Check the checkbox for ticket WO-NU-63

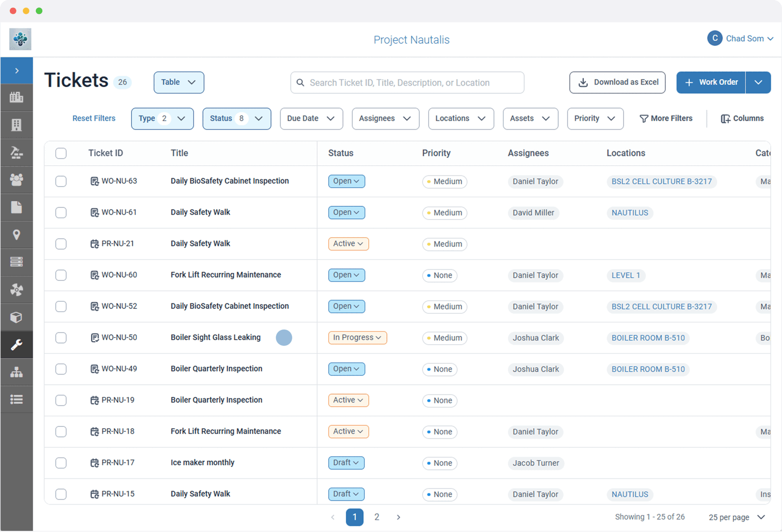point(61,181)
